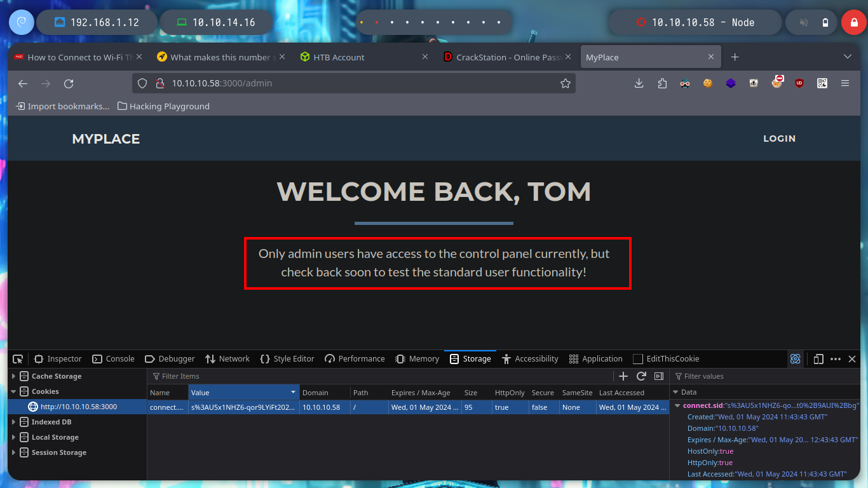Expand the Local Storage tree node

(14, 437)
